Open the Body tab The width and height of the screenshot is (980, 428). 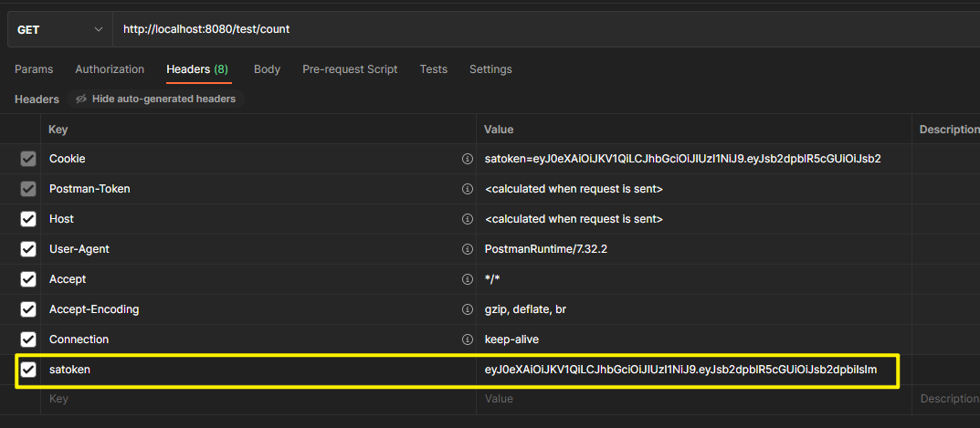coord(267,69)
